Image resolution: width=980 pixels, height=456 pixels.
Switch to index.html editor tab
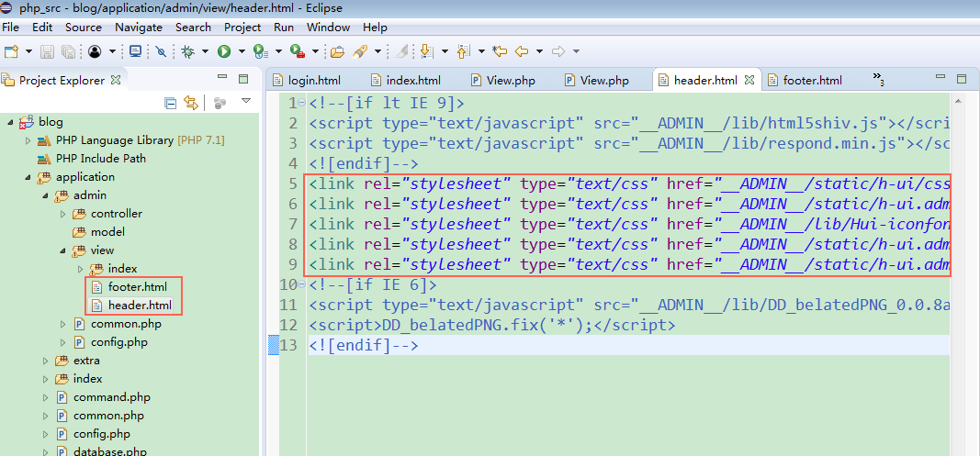(x=406, y=80)
